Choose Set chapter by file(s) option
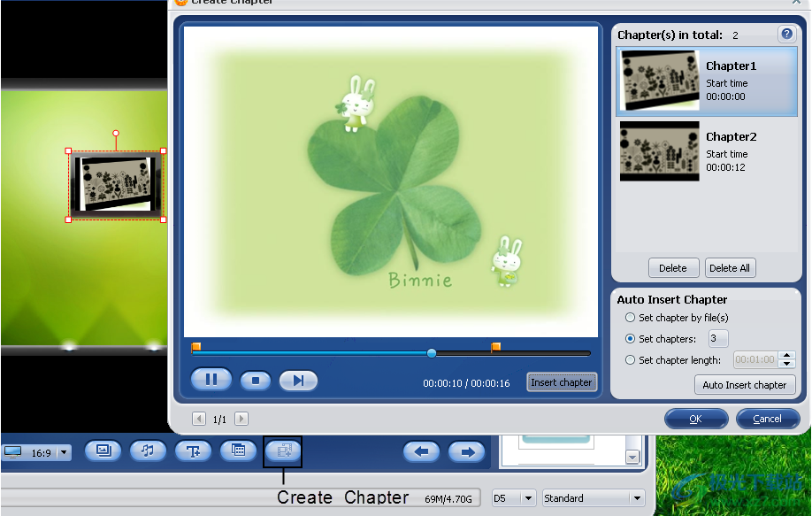Viewport: 812px width, 516px height. 631,318
